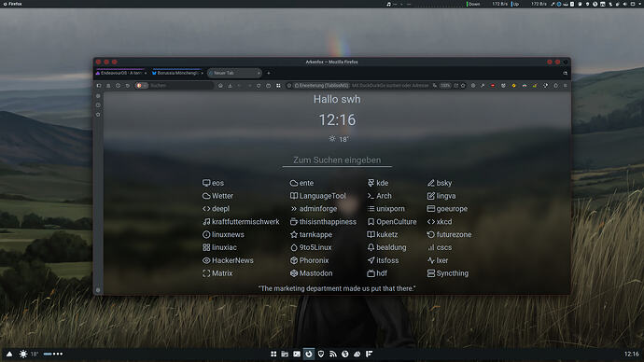The width and height of the screenshot is (644, 362).
Task: Open the downloads arrow icon in toolbar
Action: [x=230, y=86]
